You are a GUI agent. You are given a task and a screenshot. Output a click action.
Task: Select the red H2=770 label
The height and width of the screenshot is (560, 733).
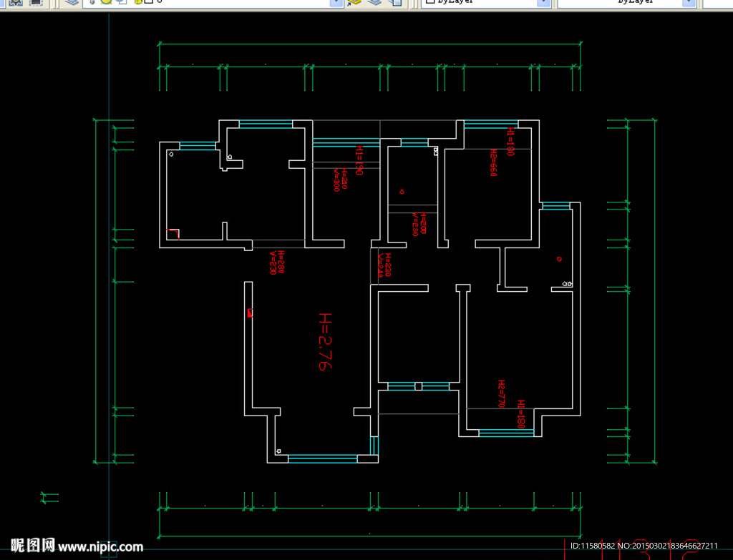[502, 393]
